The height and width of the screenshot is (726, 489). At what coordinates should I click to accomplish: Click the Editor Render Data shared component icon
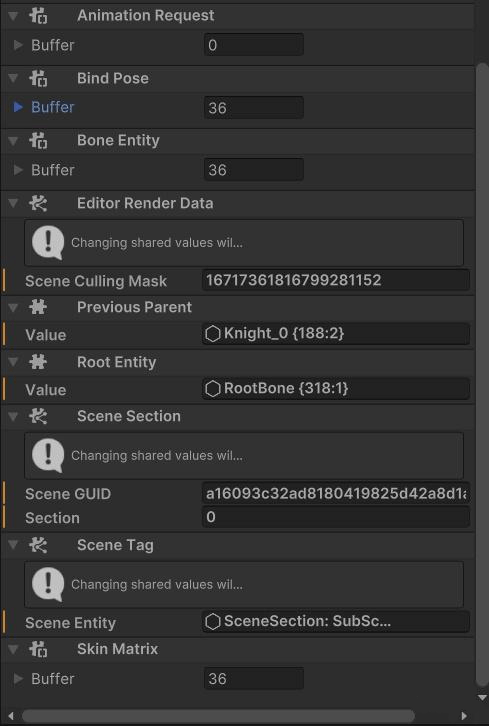[38, 203]
